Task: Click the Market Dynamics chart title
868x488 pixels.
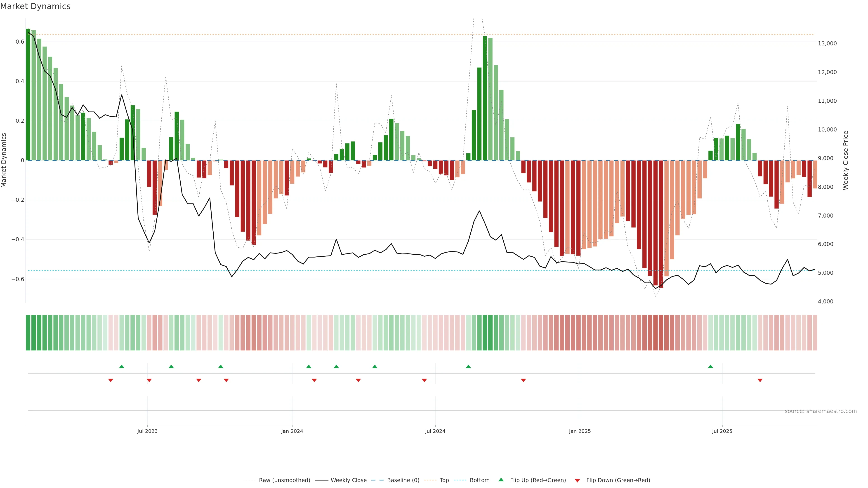Action: 35,6
